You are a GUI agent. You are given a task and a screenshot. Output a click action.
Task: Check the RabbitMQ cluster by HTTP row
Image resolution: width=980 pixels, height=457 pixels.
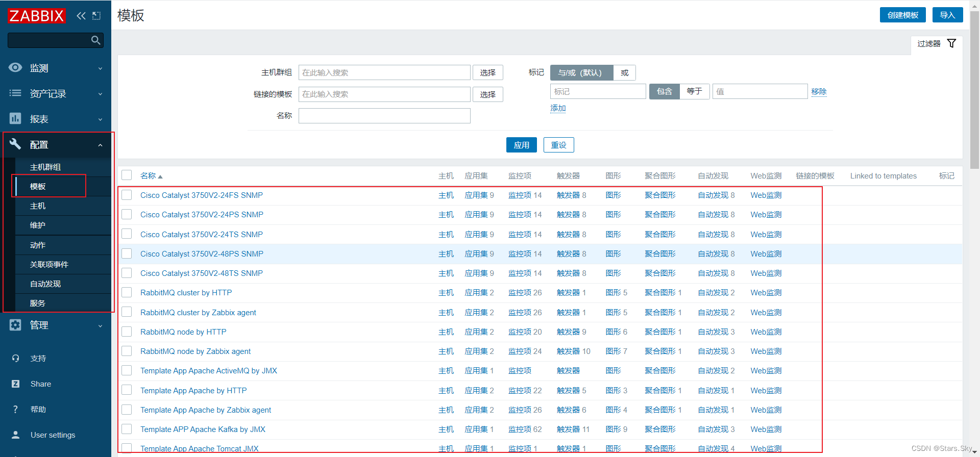click(x=127, y=293)
